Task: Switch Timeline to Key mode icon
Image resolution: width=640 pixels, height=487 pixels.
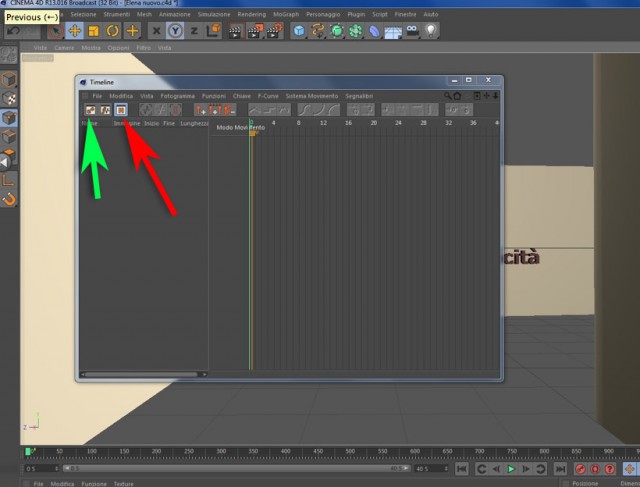Action: pyautogui.click(x=90, y=109)
